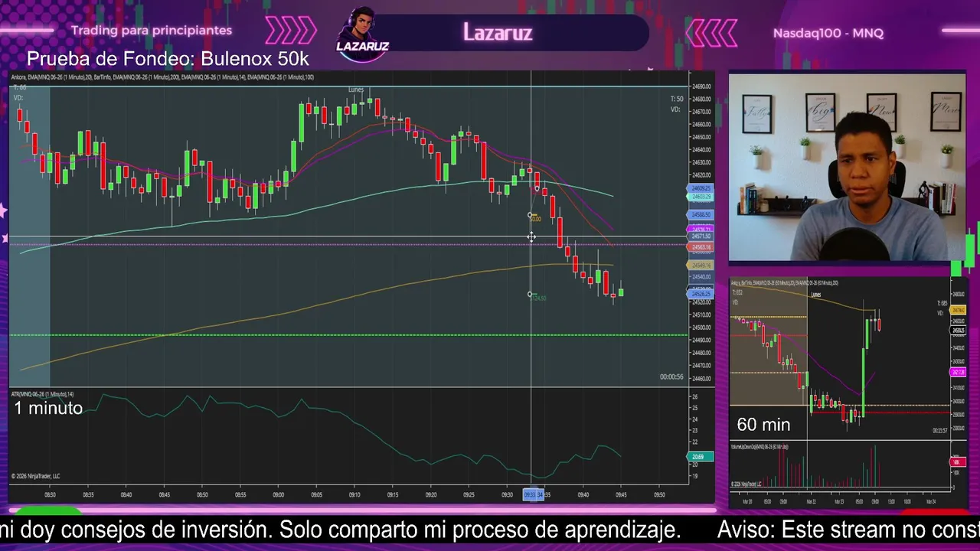Click the 60 min chart label
Screen dimensions: 980x551
[x=763, y=425]
